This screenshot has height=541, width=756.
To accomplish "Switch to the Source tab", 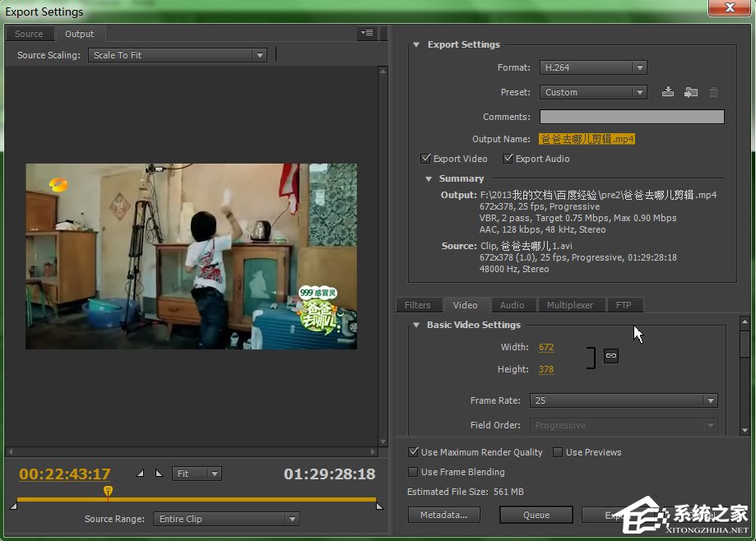I will [29, 34].
